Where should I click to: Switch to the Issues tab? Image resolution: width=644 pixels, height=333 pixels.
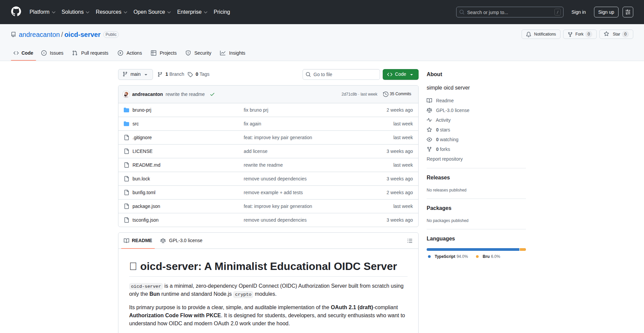coord(52,53)
